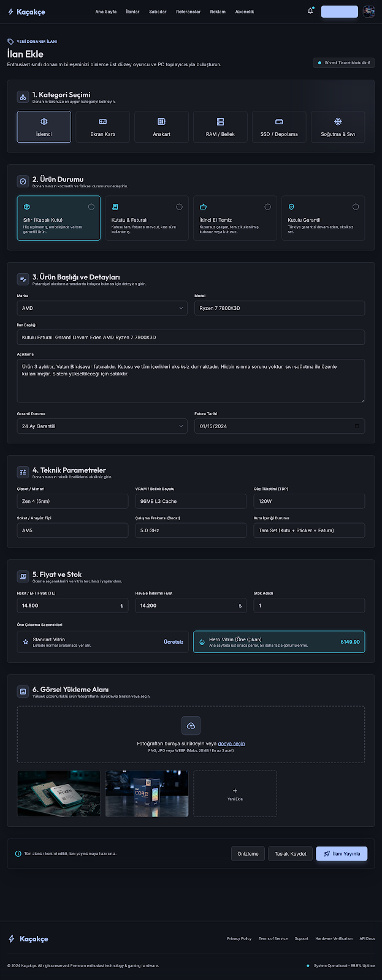Select the Ekran Kartı category card
Image resolution: width=382 pixels, height=980 pixels.
[102, 127]
